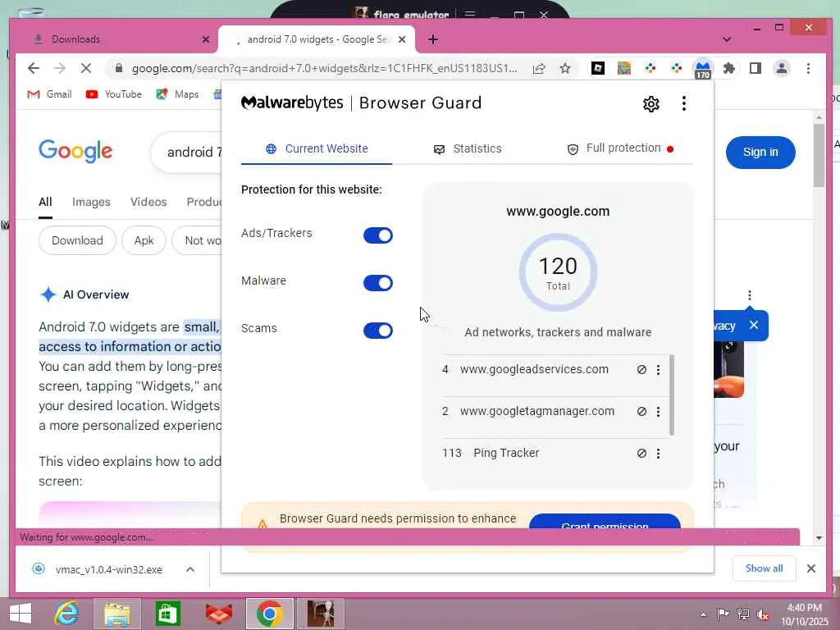Viewport: 840px width, 630px height.
Task: Go back to the previous page
Action: [34, 68]
